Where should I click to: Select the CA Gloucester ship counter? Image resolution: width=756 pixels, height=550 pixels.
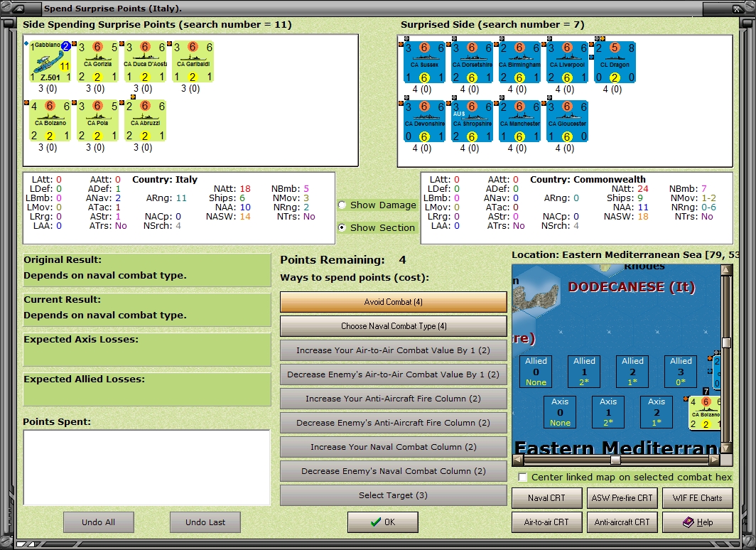567,122
